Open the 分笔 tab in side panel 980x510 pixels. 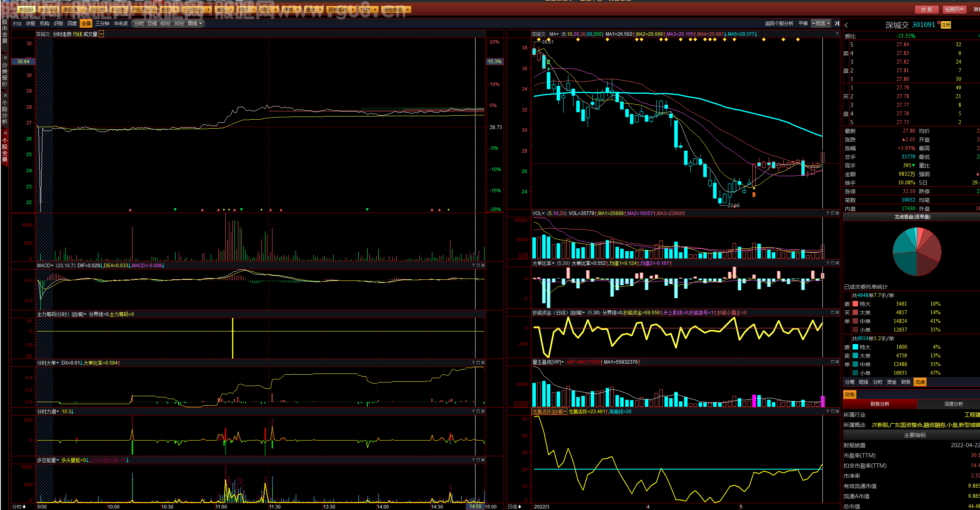[850, 382]
